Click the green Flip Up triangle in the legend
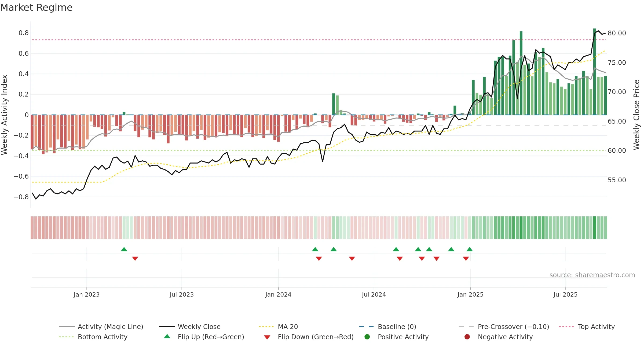 [x=167, y=336]
